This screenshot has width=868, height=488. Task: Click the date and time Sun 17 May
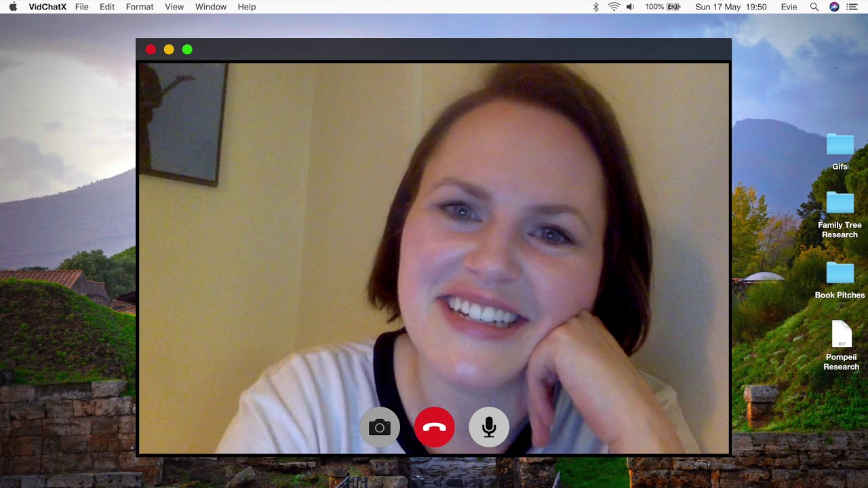(731, 7)
